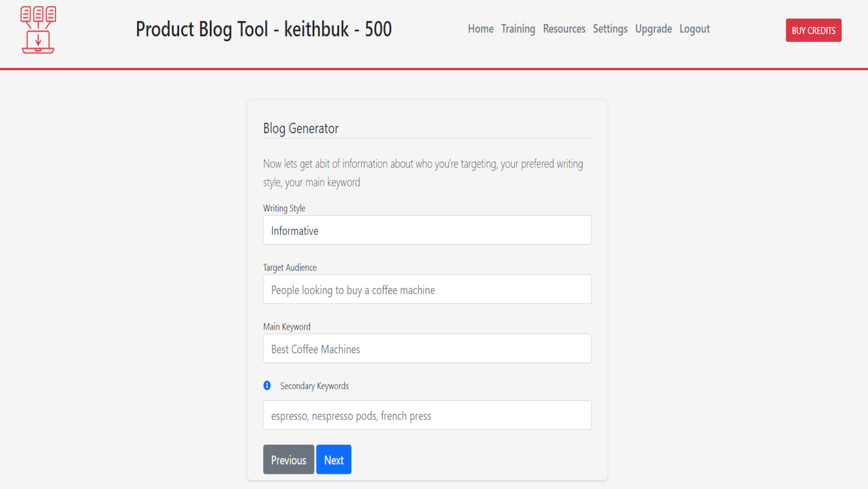Open the Resources page
This screenshot has height=489, width=868.
pyautogui.click(x=564, y=29)
